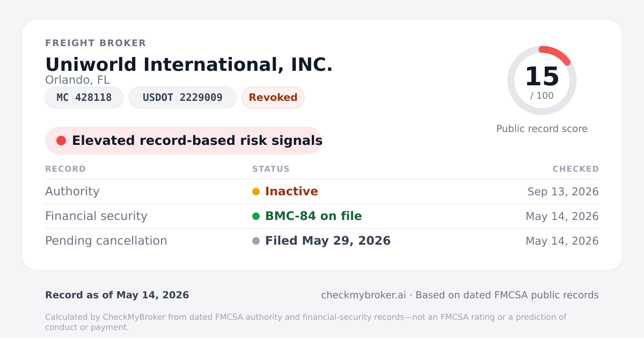Click the gray Pending cancellation status dot
The width and height of the screenshot is (644, 338).
[x=256, y=241]
